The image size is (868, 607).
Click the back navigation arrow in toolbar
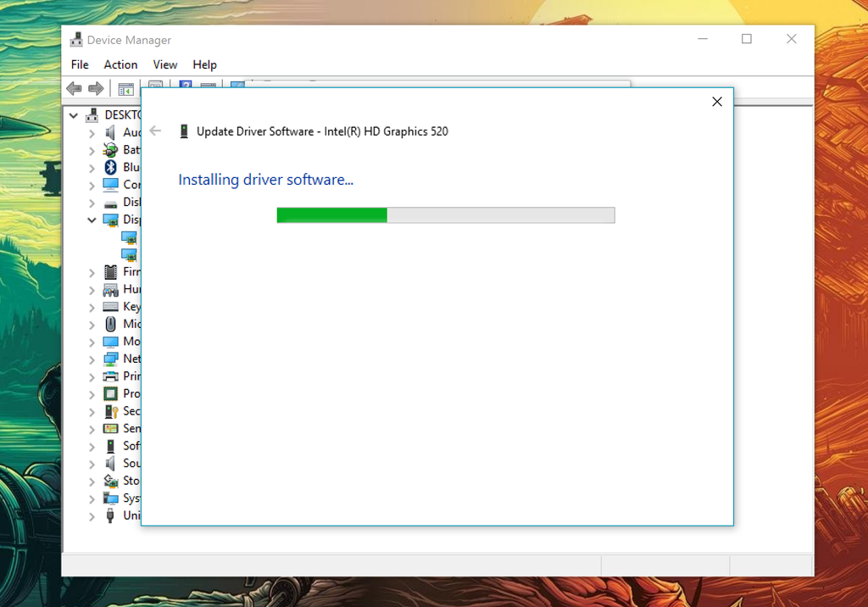tap(73, 88)
